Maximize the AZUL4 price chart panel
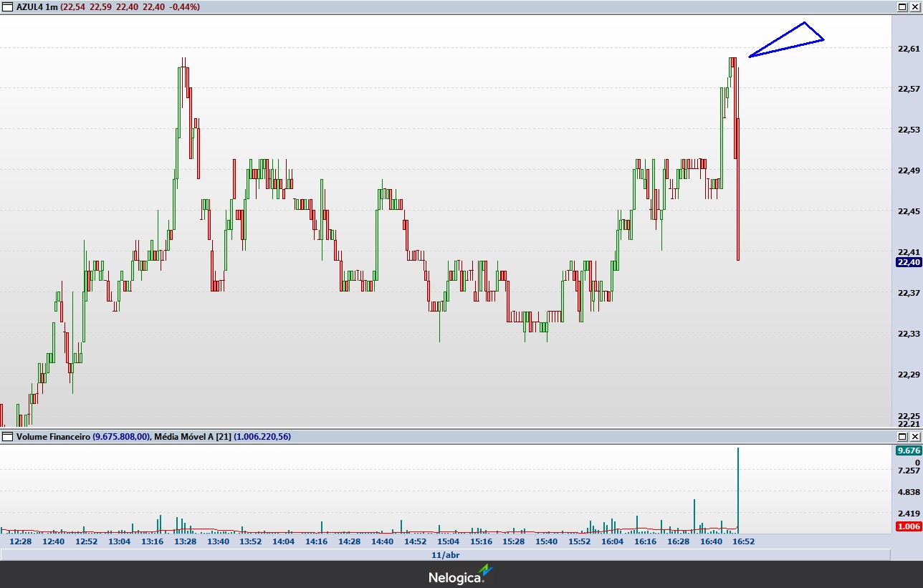923x588 pixels. click(902, 6)
